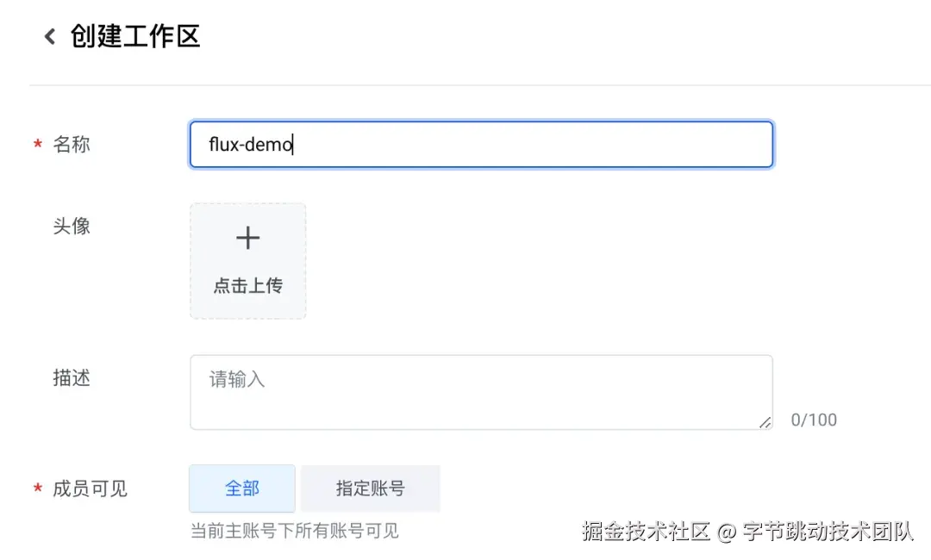Click the 创建工作区 page title

point(134,36)
